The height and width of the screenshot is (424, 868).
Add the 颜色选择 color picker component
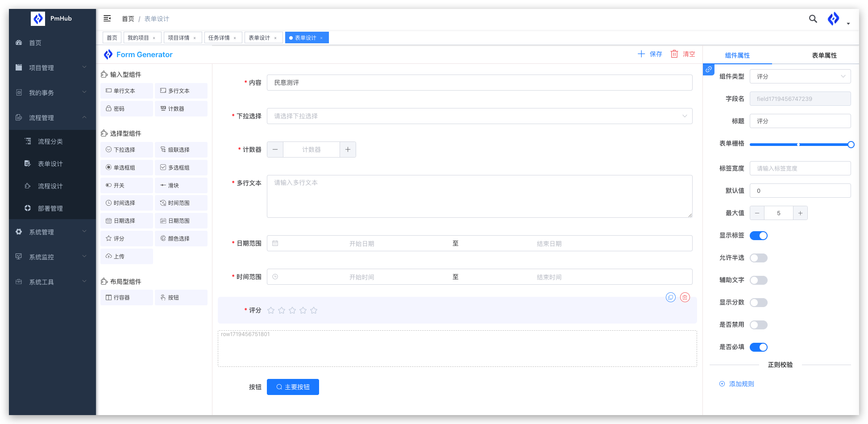pos(181,238)
